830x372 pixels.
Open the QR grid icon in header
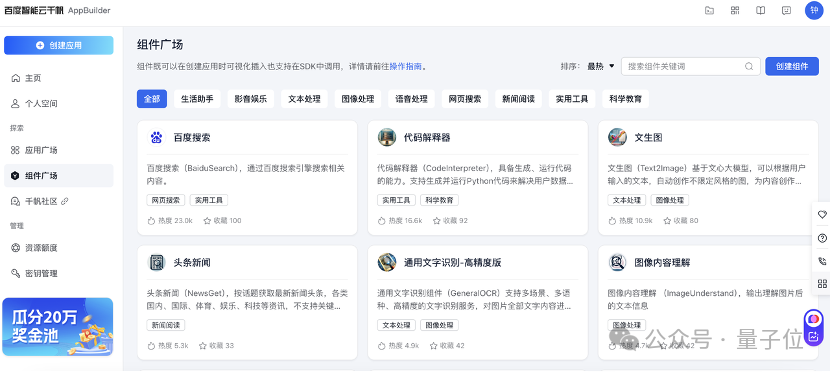point(735,11)
